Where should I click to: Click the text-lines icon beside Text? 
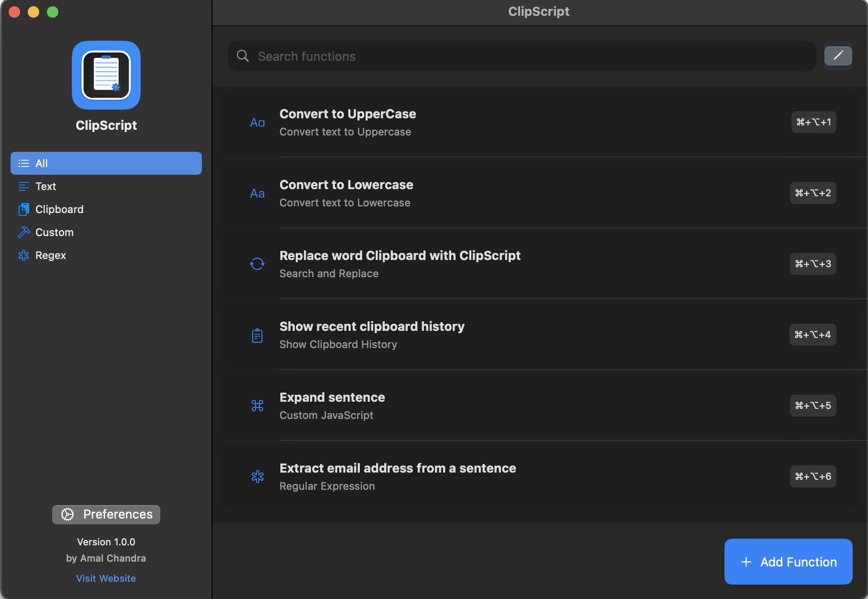point(23,186)
